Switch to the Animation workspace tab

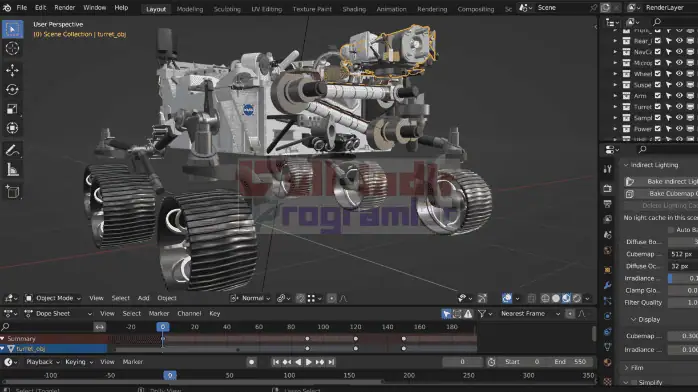391,8
